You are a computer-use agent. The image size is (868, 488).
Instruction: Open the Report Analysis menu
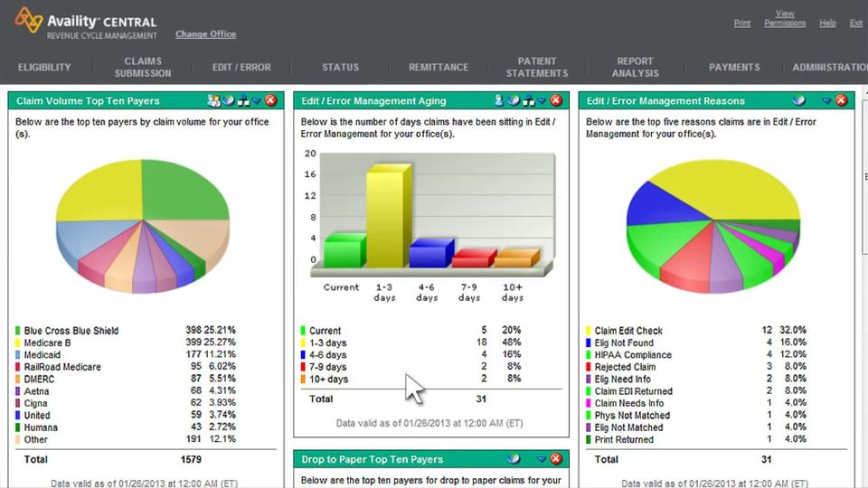(x=635, y=67)
